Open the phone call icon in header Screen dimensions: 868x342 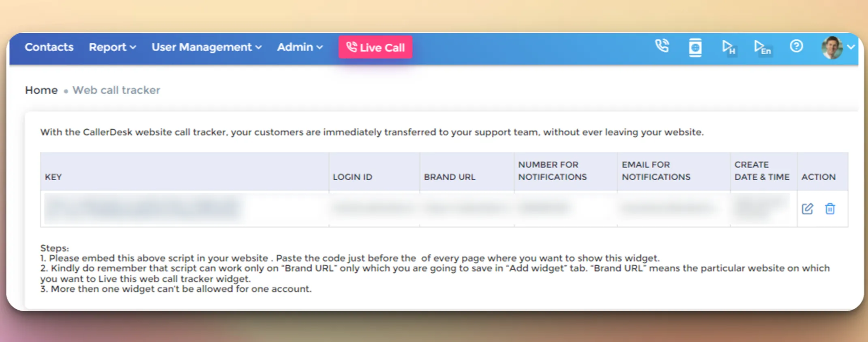(662, 46)
